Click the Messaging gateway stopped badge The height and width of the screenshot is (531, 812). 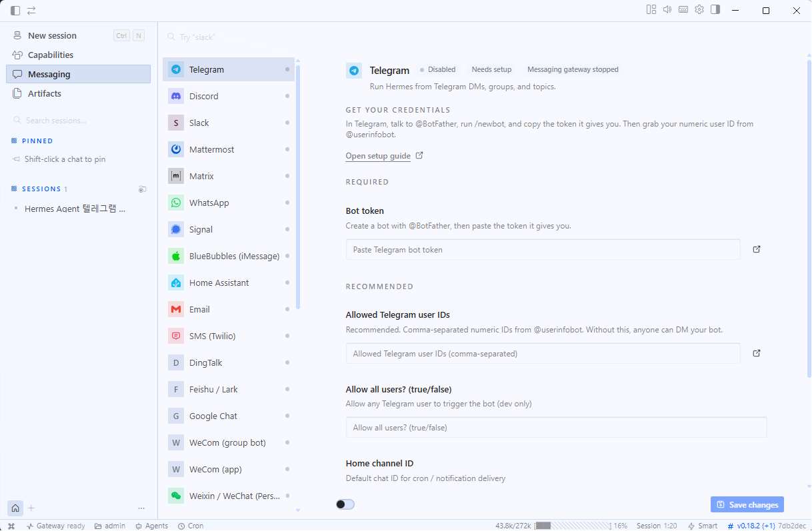click(x=573, y=69)
